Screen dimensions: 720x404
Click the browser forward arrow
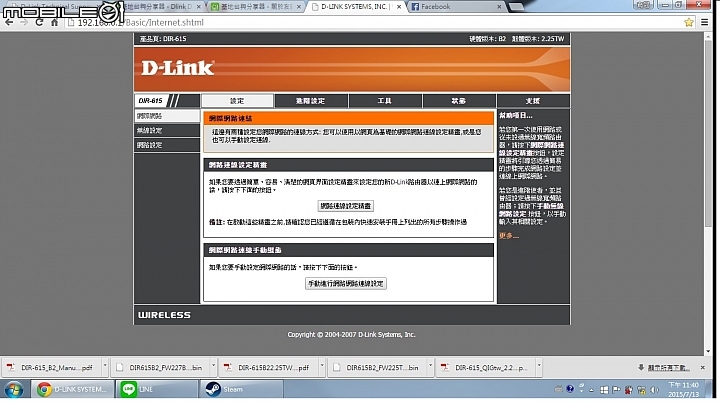(x=24, y=22)
